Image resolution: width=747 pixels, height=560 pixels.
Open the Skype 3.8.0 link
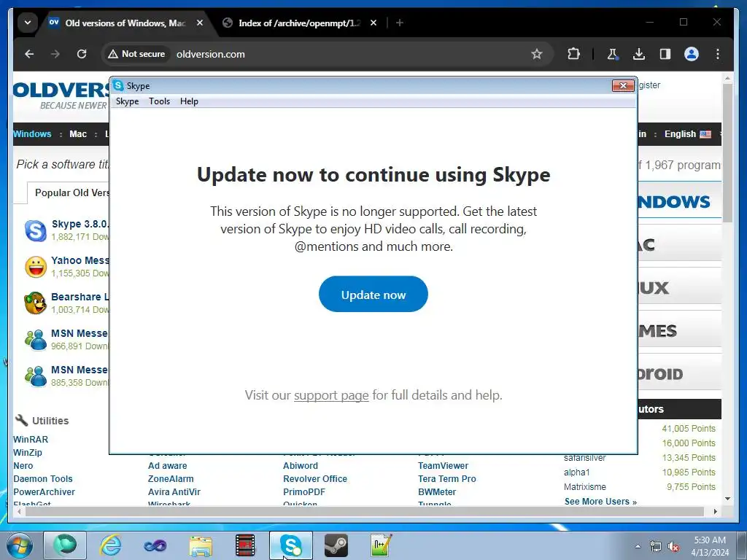pyautogui.click(x=80, y=224)
